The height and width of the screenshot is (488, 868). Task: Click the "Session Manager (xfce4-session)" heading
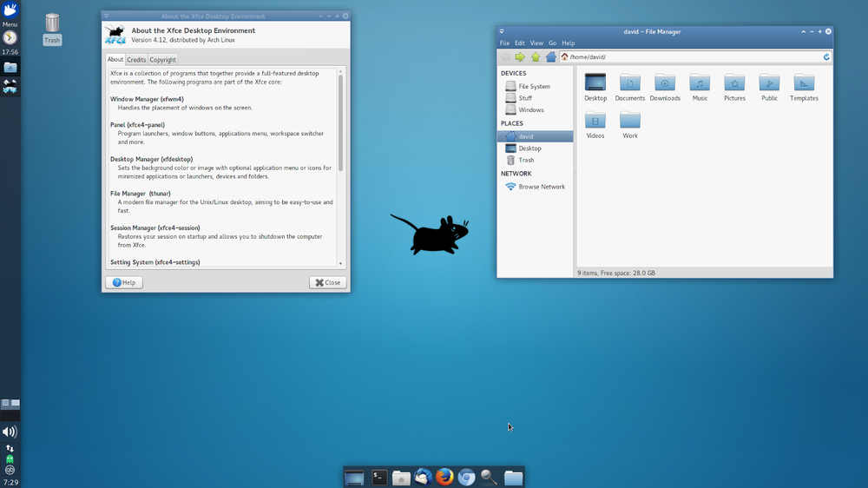pos(155,228)
